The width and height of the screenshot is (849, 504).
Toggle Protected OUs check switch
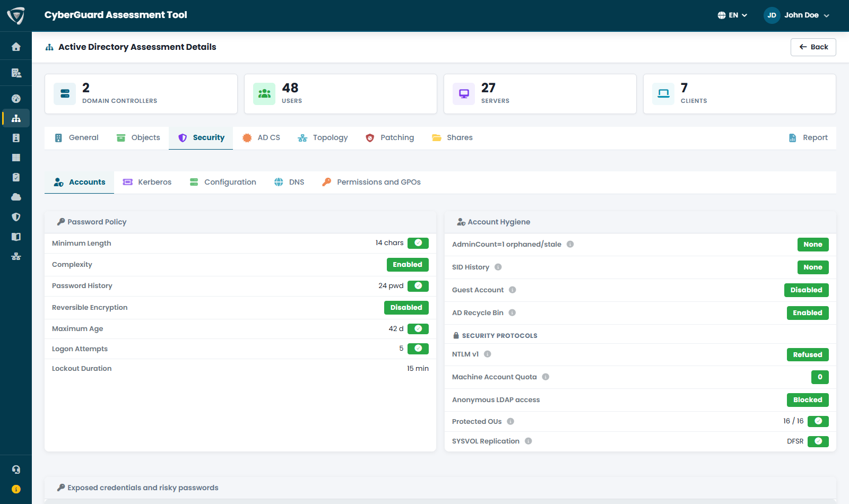(x=818, y=421)
